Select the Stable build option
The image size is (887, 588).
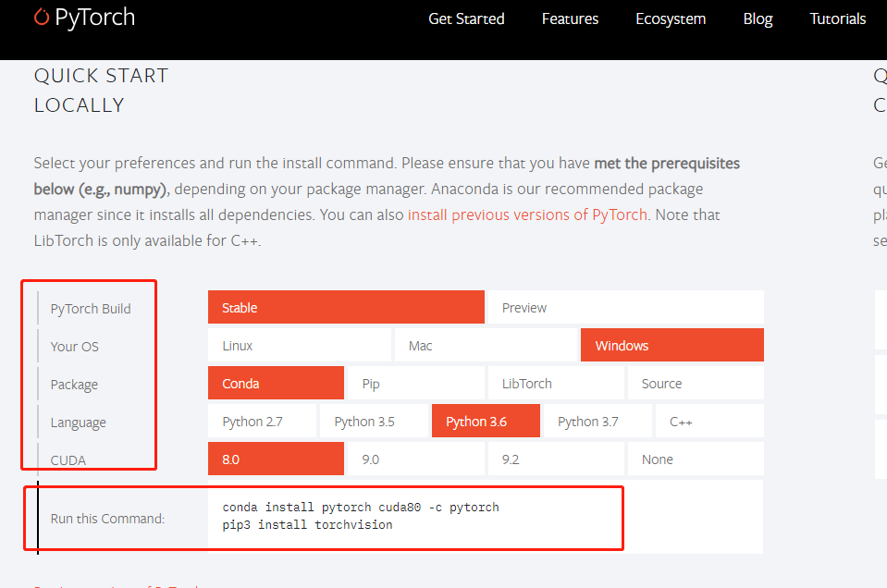pos(346,308)
